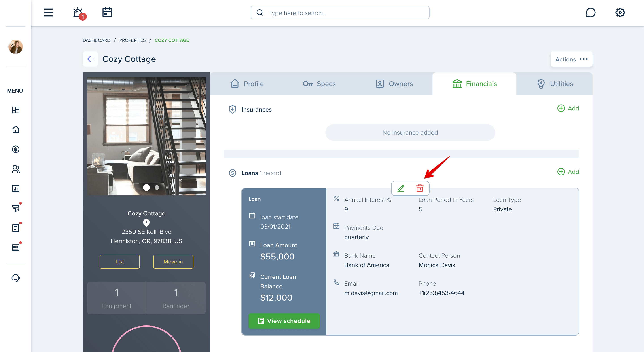644x352 pixels.
Task: Click the Bank Name bank icon
Action: [336, 254]
